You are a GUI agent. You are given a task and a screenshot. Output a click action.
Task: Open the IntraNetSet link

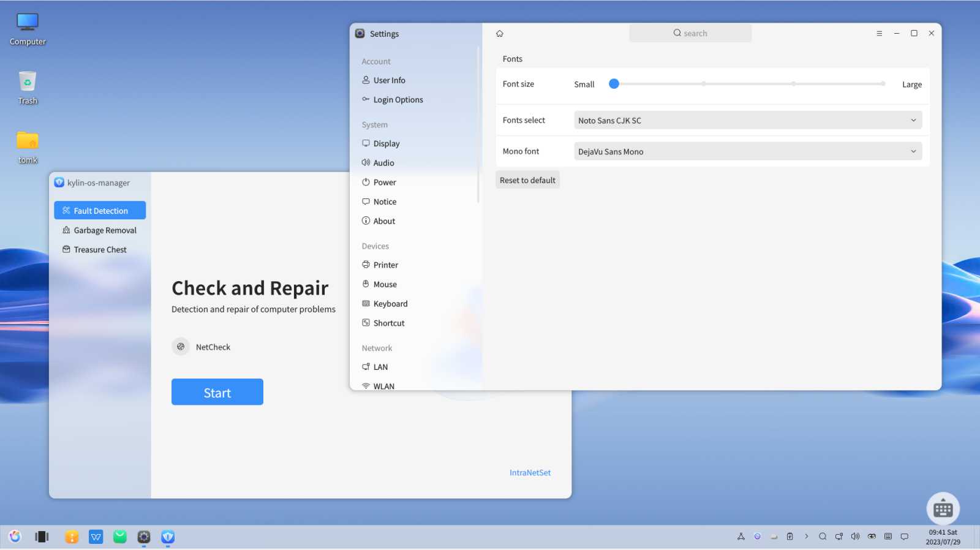click(x=530, y=473)
